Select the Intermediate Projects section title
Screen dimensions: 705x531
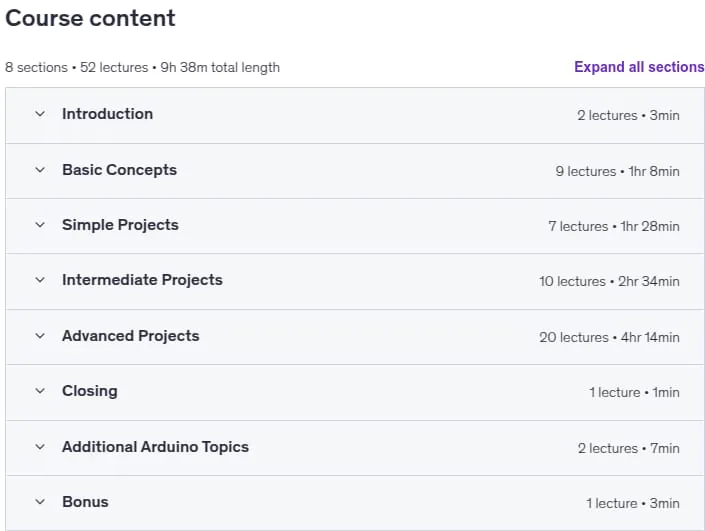[x=143, y=280]
